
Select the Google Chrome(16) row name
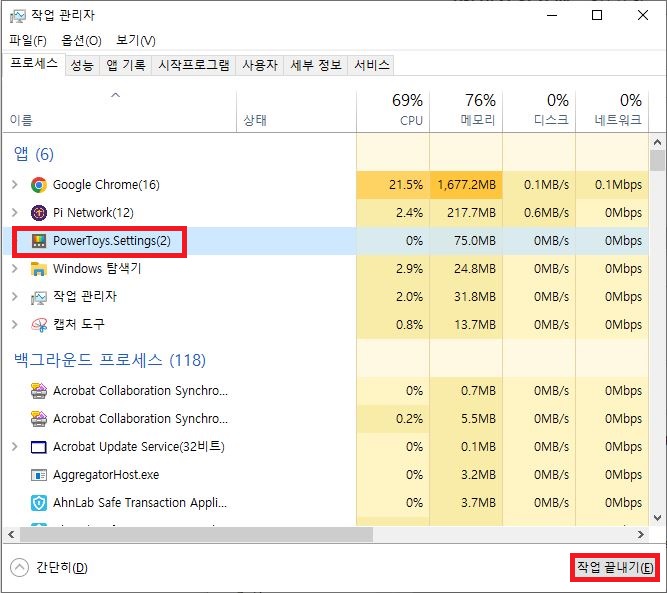106,185
